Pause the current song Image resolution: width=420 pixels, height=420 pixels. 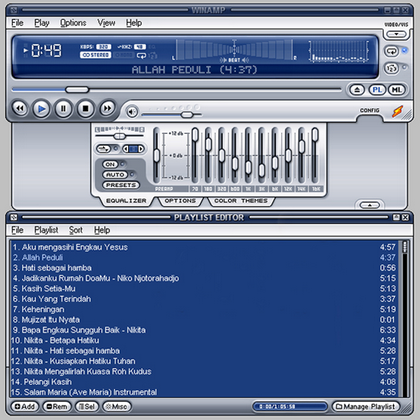[x=63, y=109]
